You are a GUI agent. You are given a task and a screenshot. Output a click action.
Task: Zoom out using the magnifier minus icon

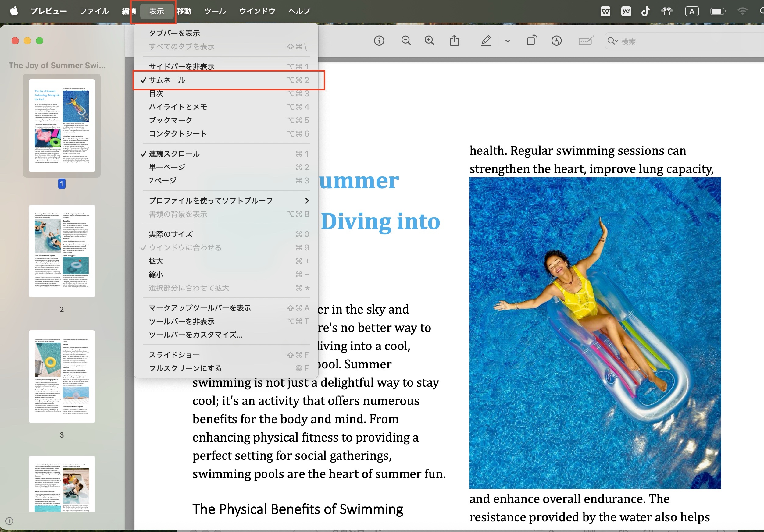406,41
